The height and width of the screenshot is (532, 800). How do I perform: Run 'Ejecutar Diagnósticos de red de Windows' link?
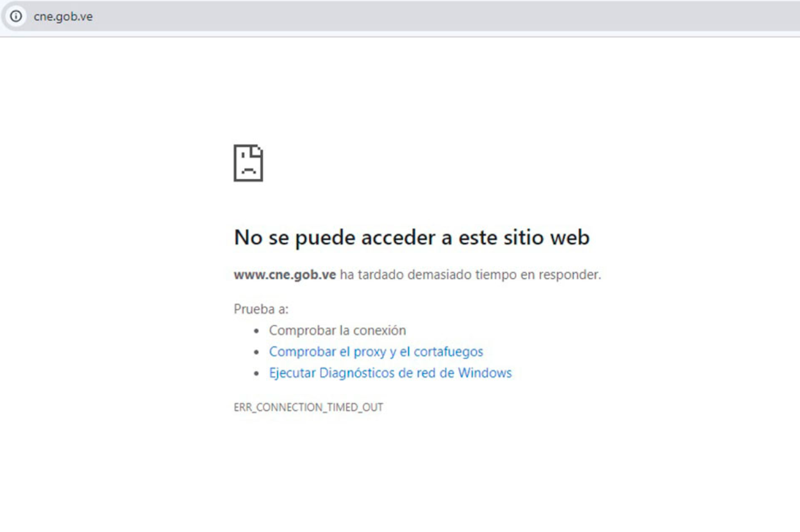(x=390, y=372)
